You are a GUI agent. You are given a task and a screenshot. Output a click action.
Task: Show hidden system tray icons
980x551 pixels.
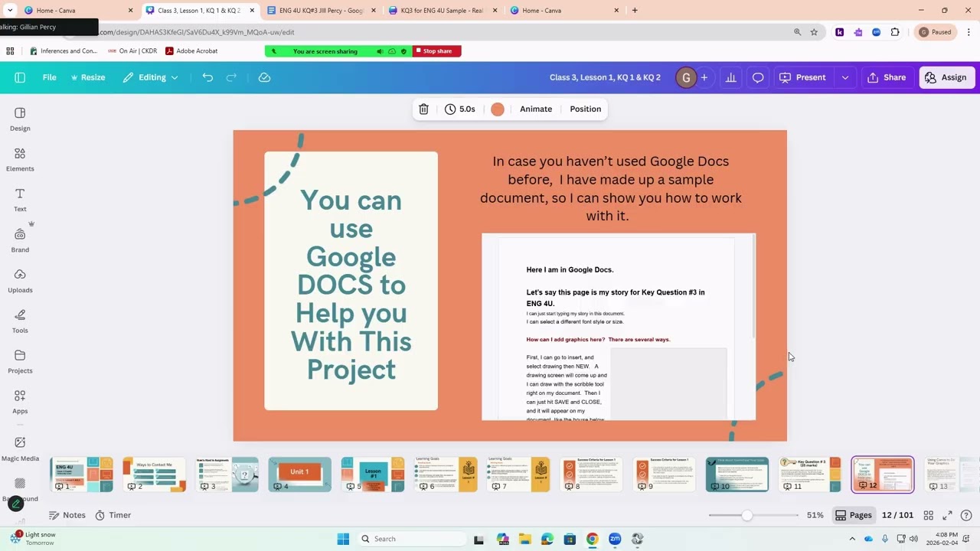852,539
